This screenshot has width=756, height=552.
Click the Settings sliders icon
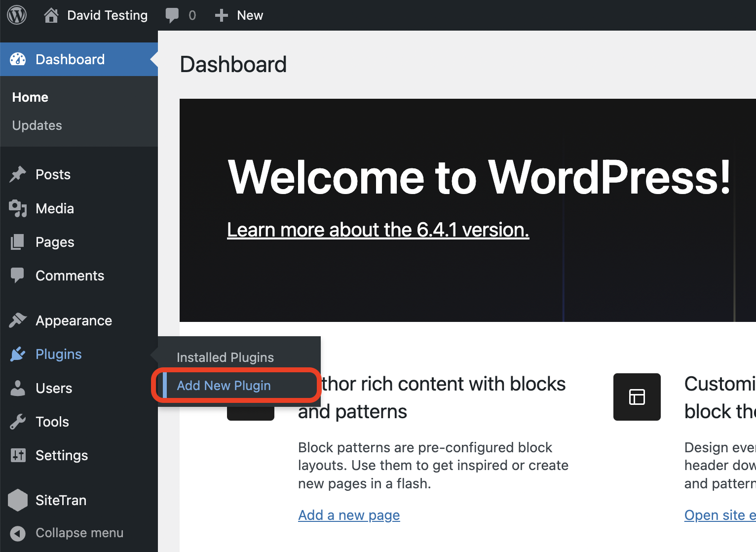tap(18, 455)
